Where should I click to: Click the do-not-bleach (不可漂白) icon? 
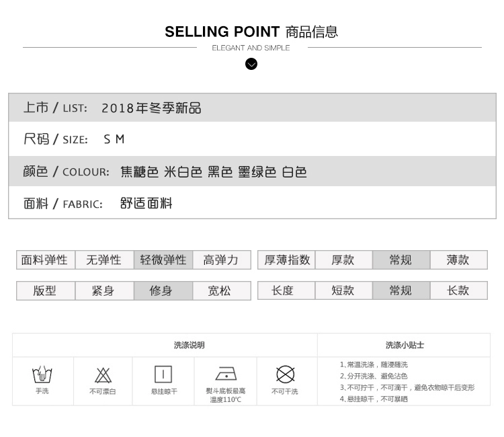(103, 374)
